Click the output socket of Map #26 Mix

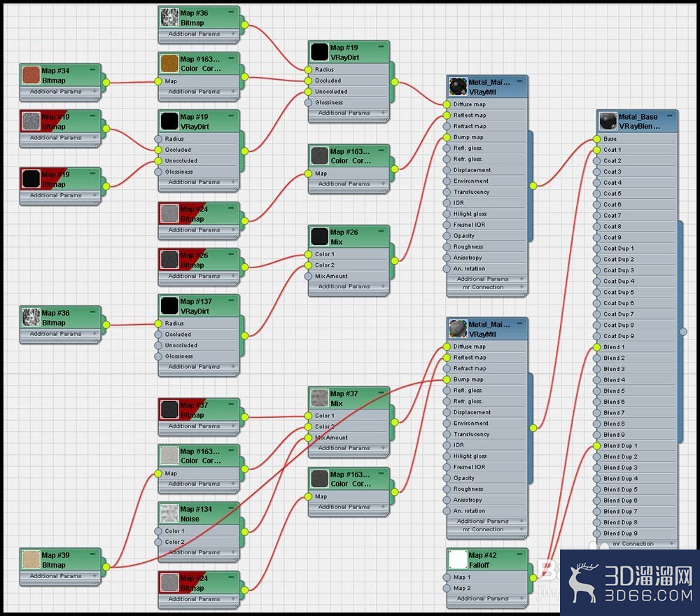pyautogui.click(x=395, y=260)
